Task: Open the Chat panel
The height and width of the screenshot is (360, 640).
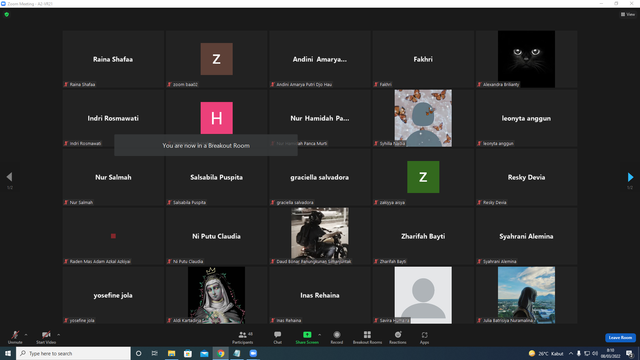Action: (x=278, y=337)
